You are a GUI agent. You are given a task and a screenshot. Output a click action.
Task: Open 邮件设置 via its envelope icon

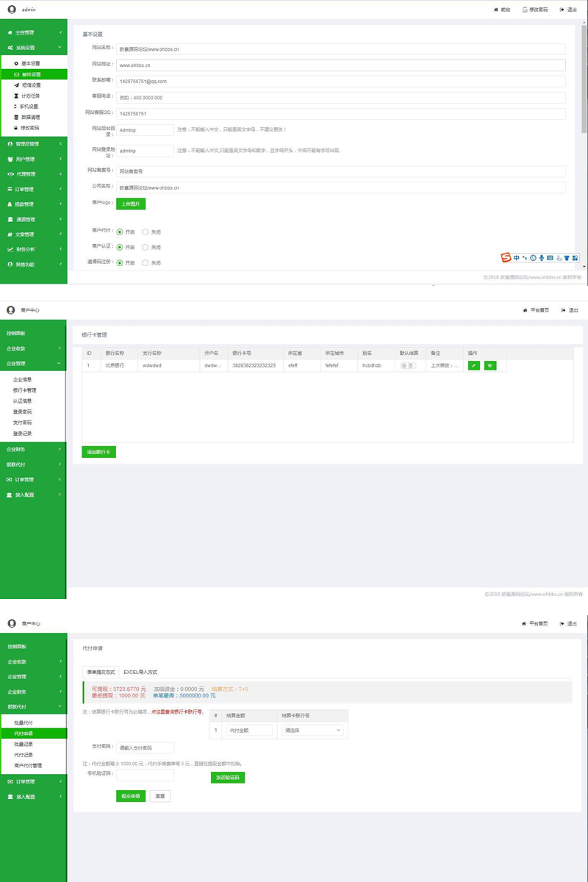click(16, 74)
